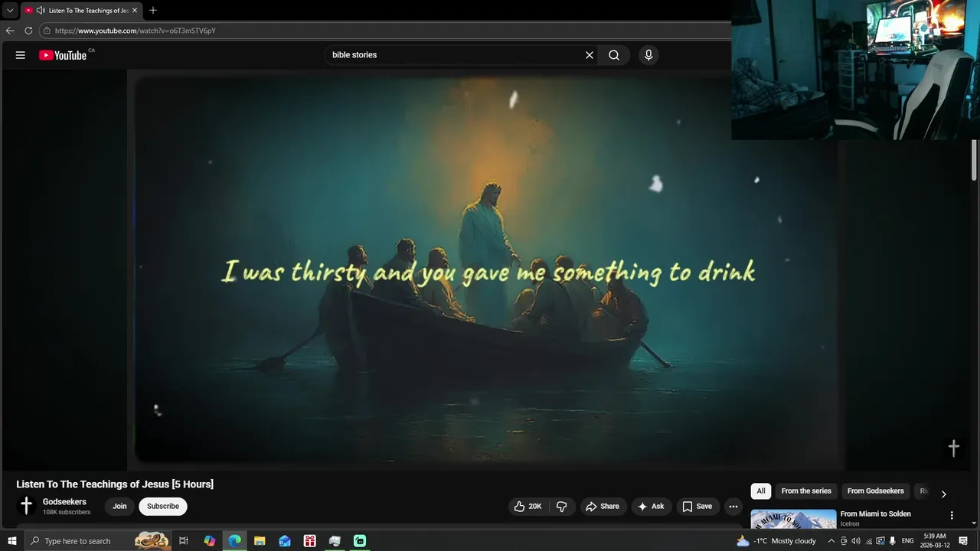This screenshot has height=551, width=980.
Task: Select the All filter chip
Action: click(x=761, y=491)
